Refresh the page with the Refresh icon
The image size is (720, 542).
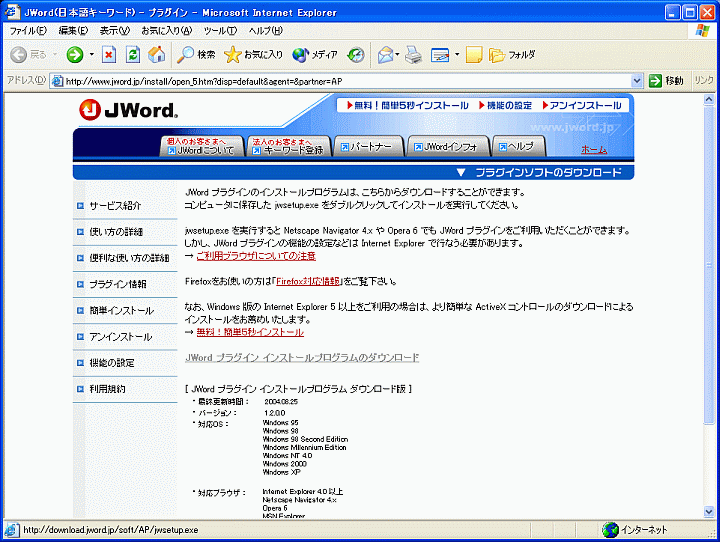132,55
